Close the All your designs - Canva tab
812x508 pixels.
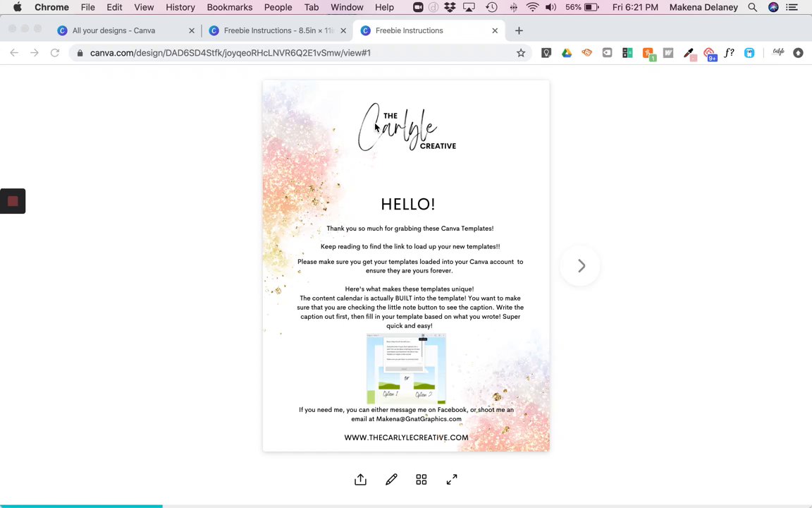192,30
